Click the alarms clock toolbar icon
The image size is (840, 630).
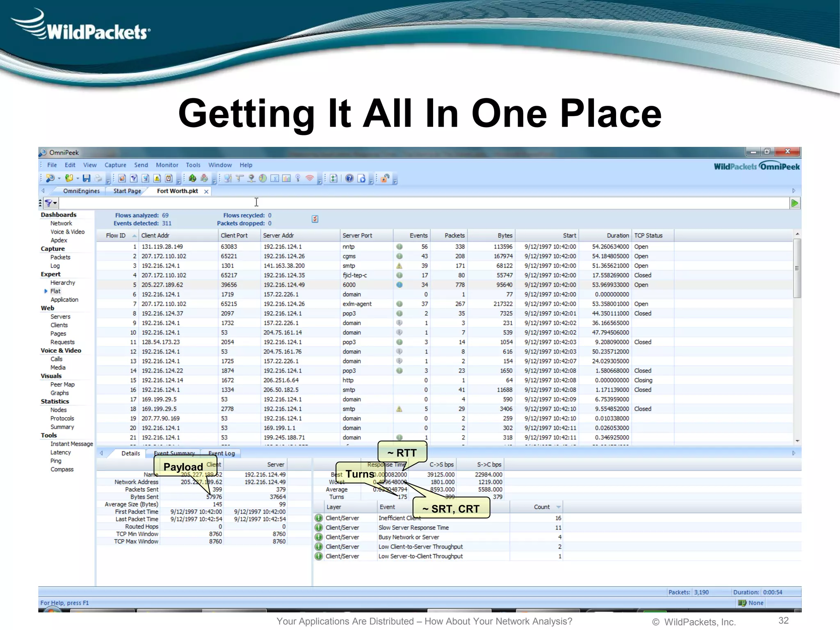tap(169, 178)
